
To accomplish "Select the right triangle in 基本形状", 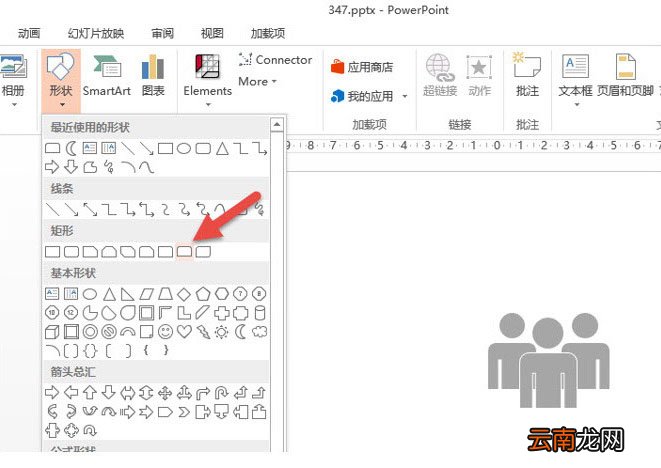I will 127,294.
